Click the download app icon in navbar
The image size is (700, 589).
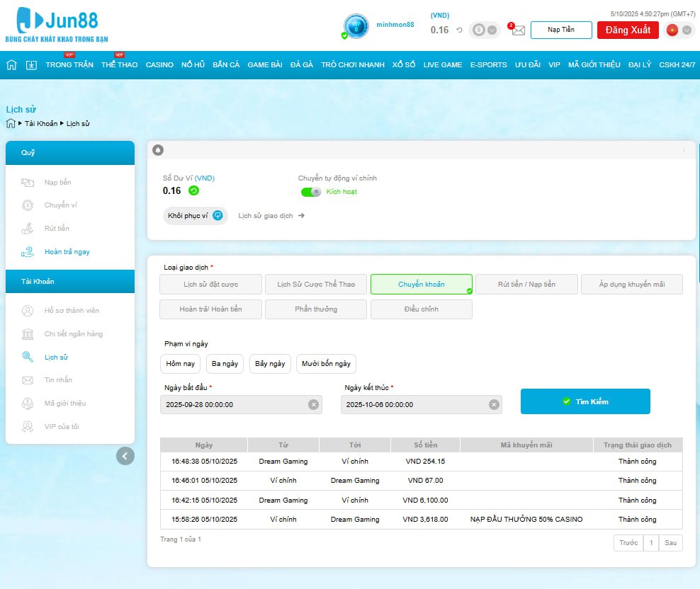tap(31, 65)
